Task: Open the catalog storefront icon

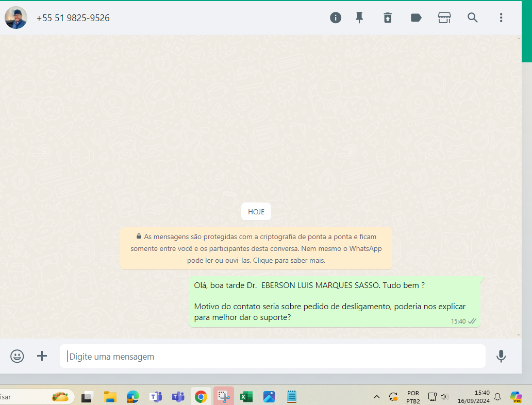Action: click(444, 18)
